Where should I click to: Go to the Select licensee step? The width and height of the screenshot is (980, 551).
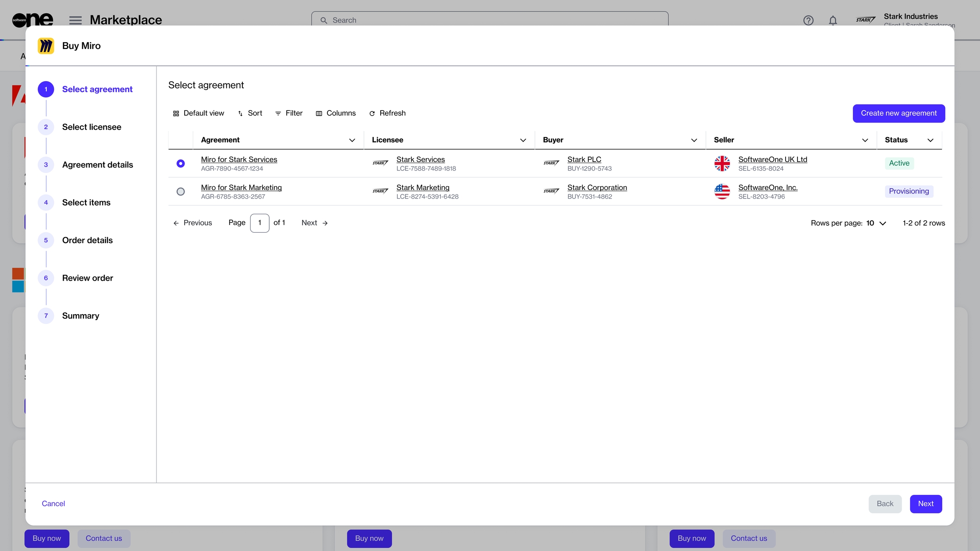coord(91,127)
